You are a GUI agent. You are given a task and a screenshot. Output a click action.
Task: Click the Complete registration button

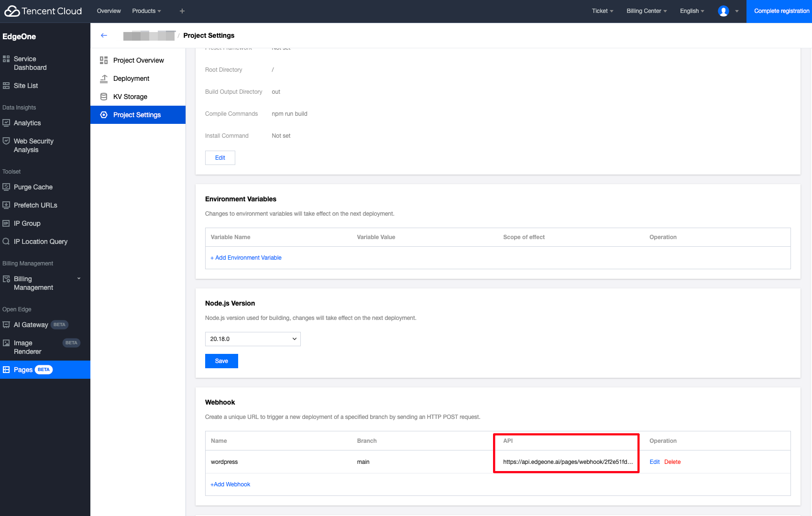781,11
